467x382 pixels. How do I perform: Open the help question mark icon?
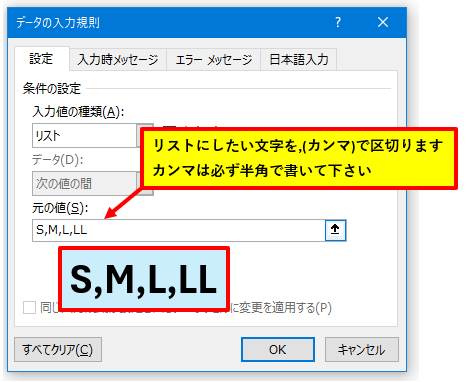click(338, 22)
